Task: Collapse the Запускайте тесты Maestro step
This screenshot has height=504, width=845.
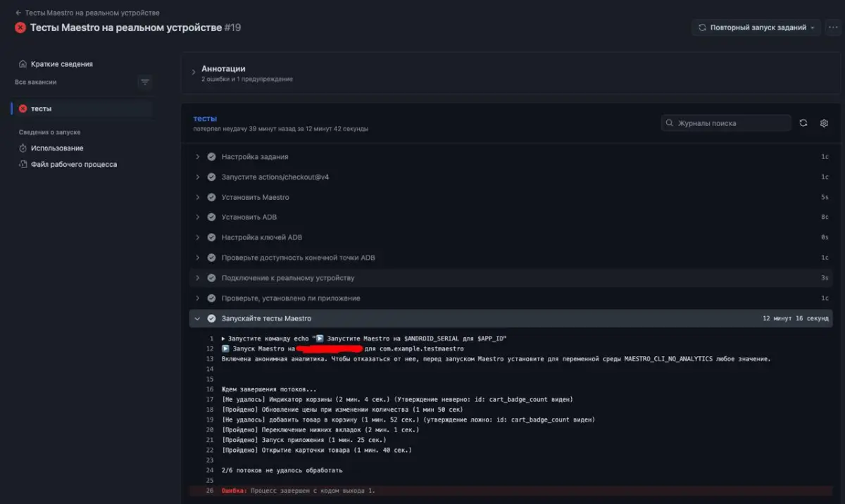Action: (198, 318)
